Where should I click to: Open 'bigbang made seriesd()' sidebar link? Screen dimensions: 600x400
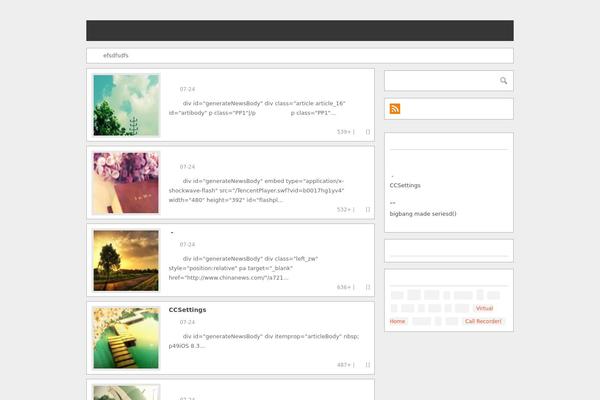pos(423,214)
